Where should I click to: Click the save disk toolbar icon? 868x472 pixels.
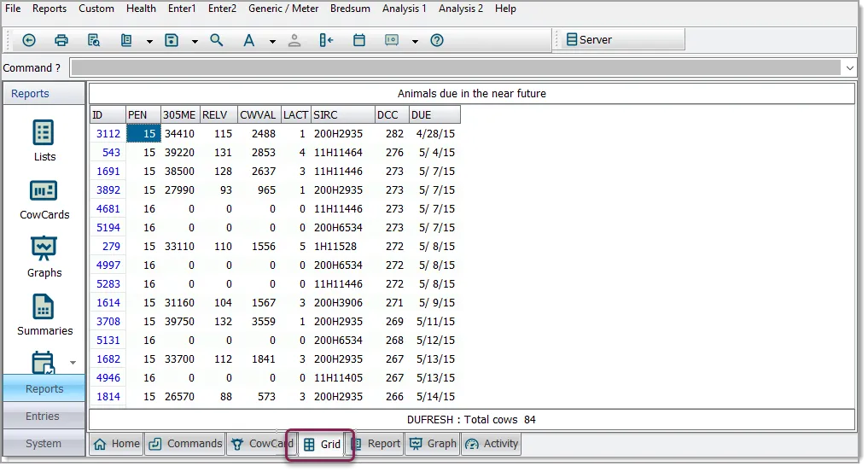(172, 40)
